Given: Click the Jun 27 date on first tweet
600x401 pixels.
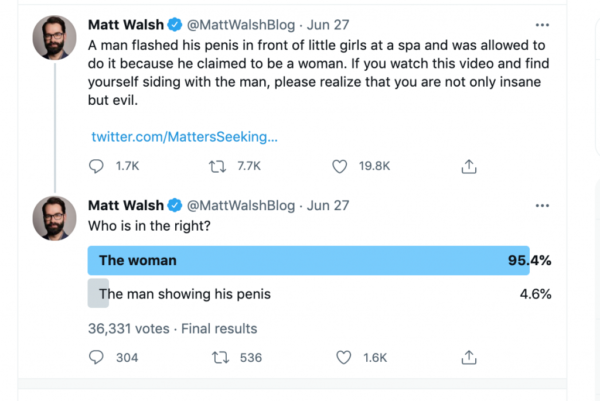Looking at the screenshot, I should 328,25.
